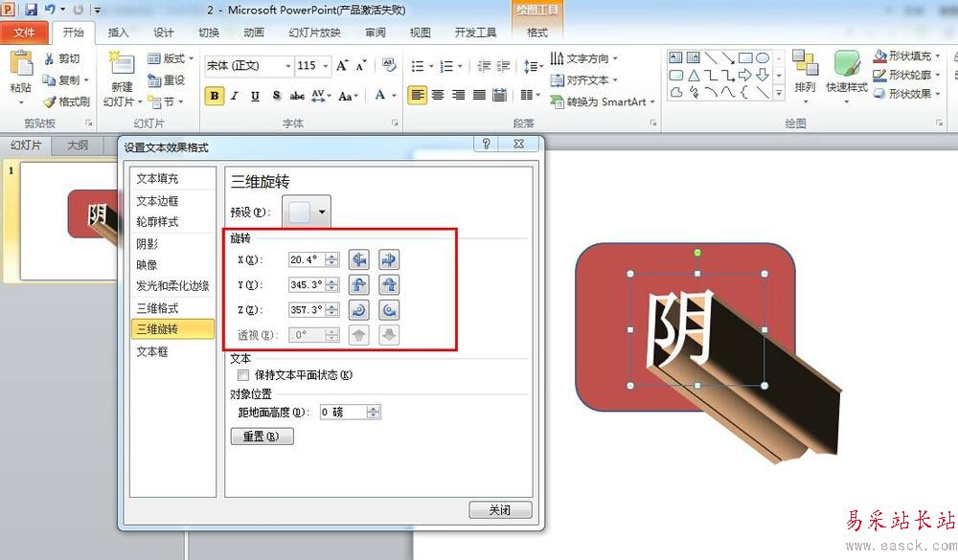Open the 对齐文本 align text dropdown
The height and width of the screenshot is (560, 958).
click(583, 80)
